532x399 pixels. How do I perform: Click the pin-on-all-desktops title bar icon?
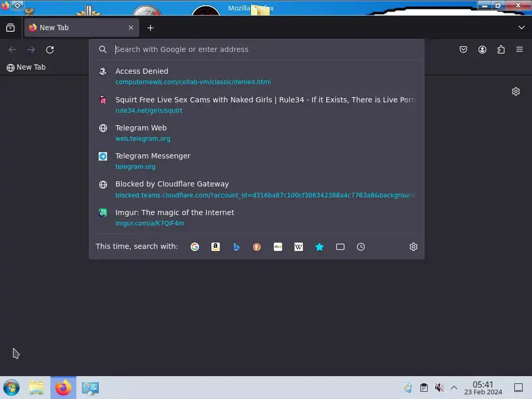(17, 5)
